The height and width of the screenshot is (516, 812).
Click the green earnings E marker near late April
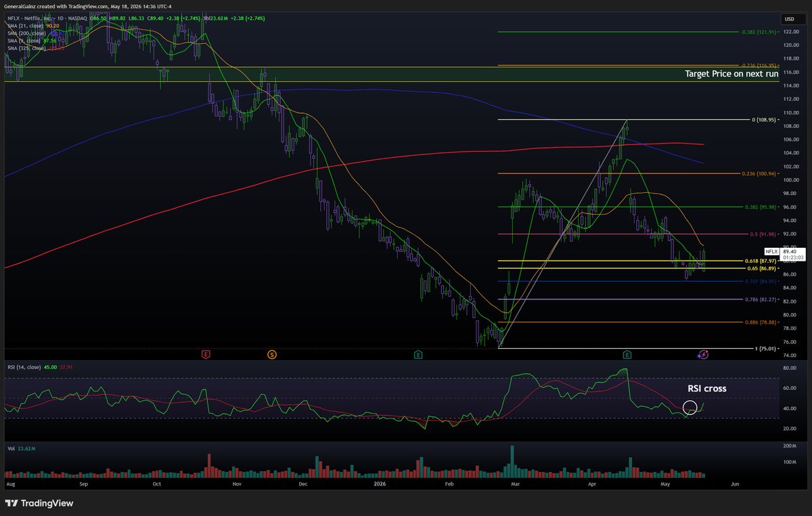(x=627, y=354)
